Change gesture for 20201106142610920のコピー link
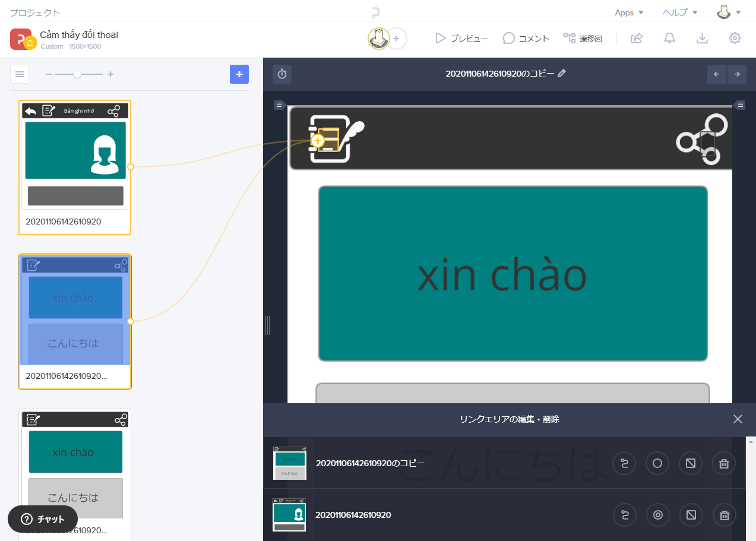Viewport: 756px width, 541px height. pos(624,464)
